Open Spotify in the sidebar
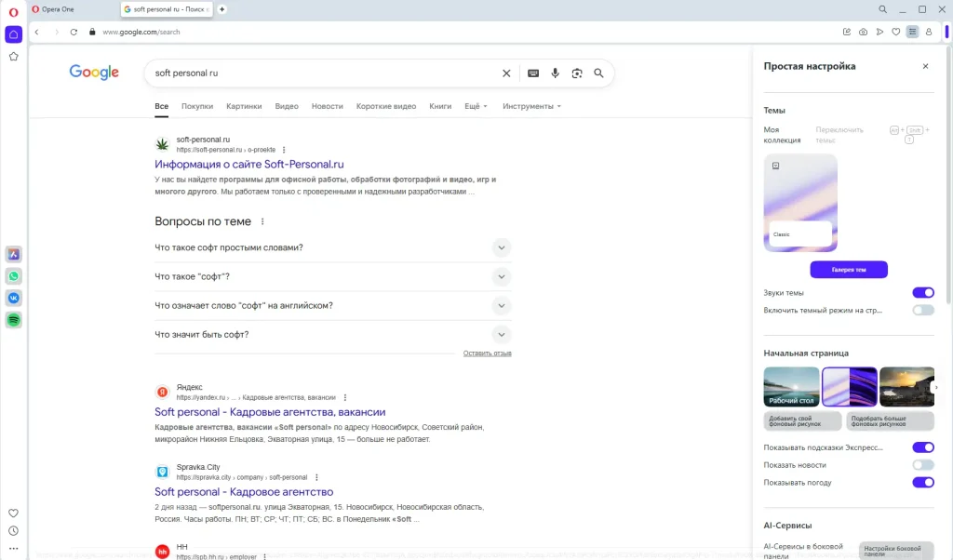This screenshot has width=953, height=560. point(14,320)
